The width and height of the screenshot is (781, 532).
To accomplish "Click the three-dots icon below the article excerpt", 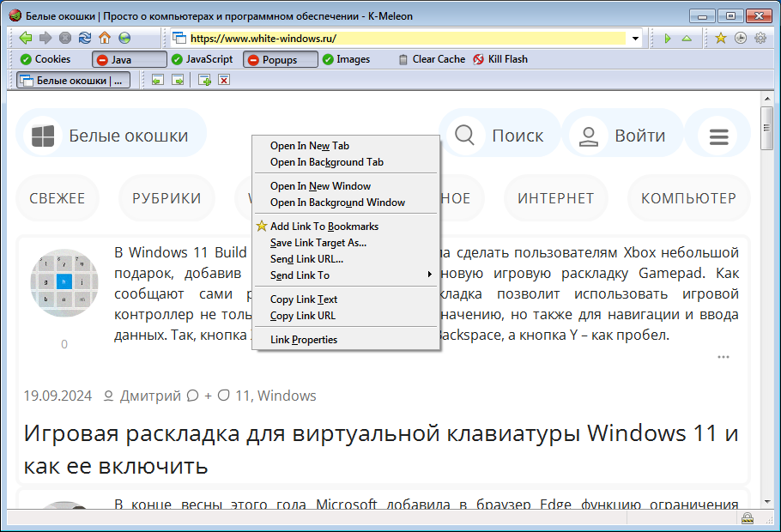I will click(723, 357).
